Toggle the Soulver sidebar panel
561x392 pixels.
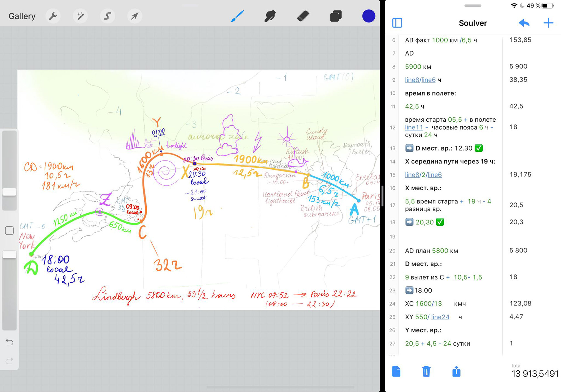click(397, 23)
